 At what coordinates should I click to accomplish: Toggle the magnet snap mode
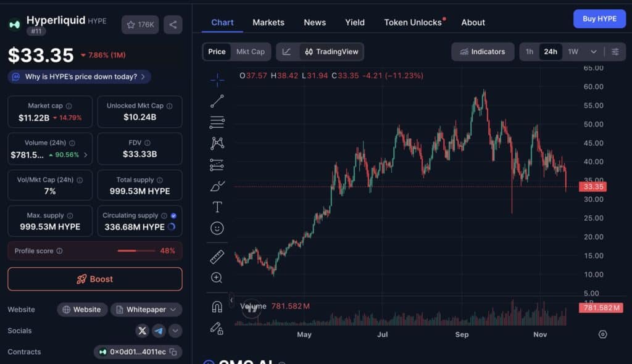click(x=217, y=307)
